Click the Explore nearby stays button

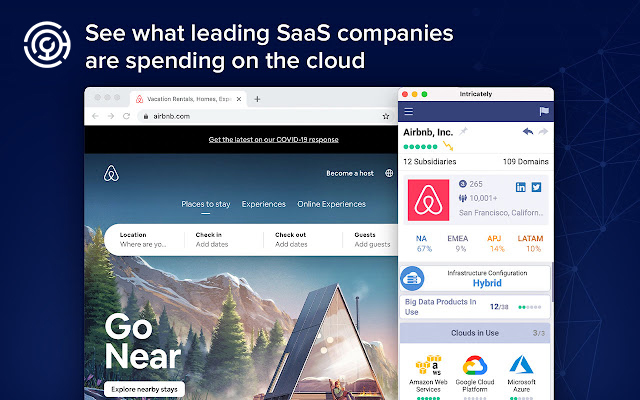(x=144, y=389)
